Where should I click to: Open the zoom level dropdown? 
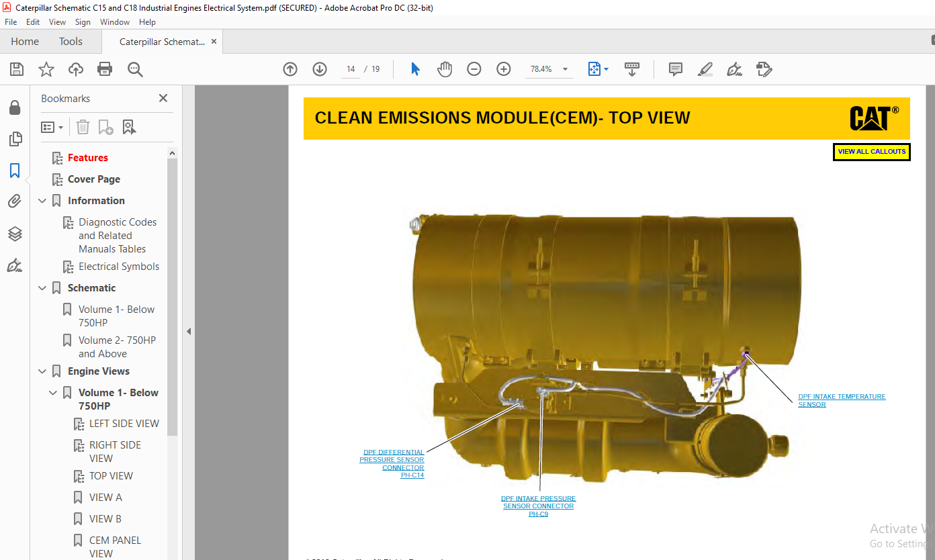(x=565, y=69)
